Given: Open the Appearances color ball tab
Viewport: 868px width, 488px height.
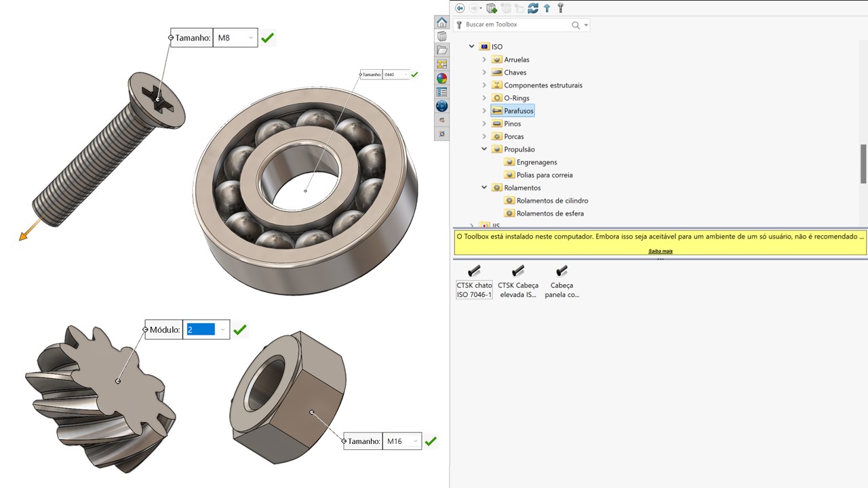Looking at the screenshot, I should (x=441, y=78).
